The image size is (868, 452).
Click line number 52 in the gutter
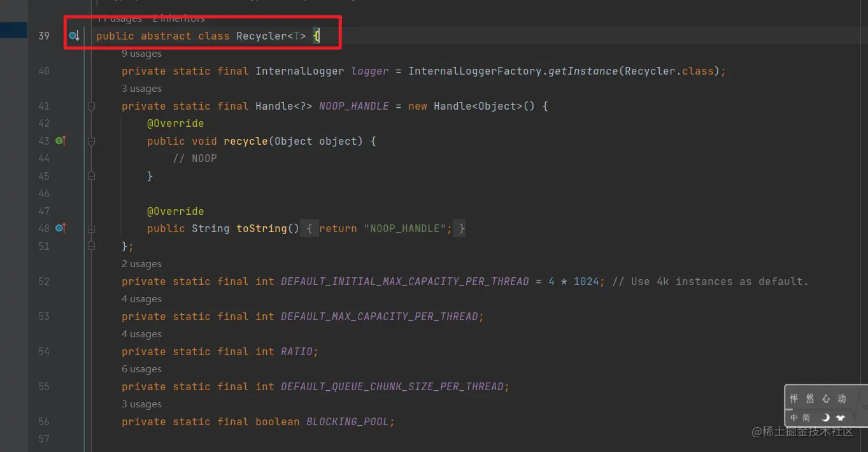pos(43,282)
